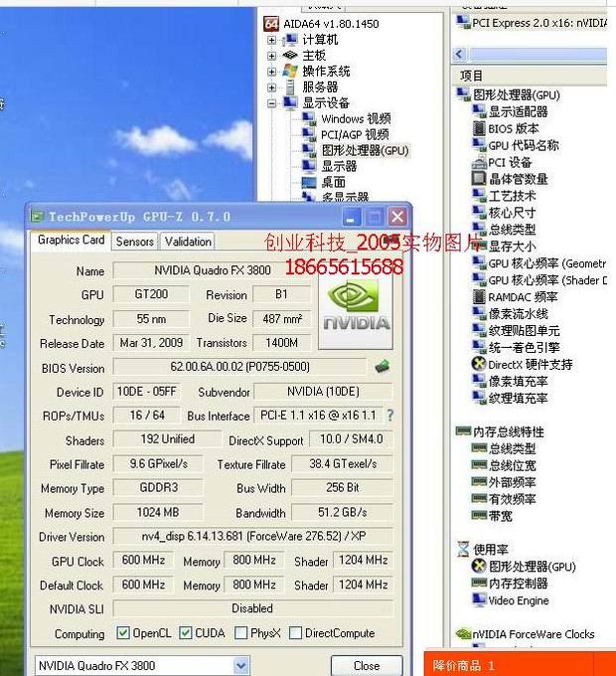Select the 像素填充率 row text

(x=519, y=381)
